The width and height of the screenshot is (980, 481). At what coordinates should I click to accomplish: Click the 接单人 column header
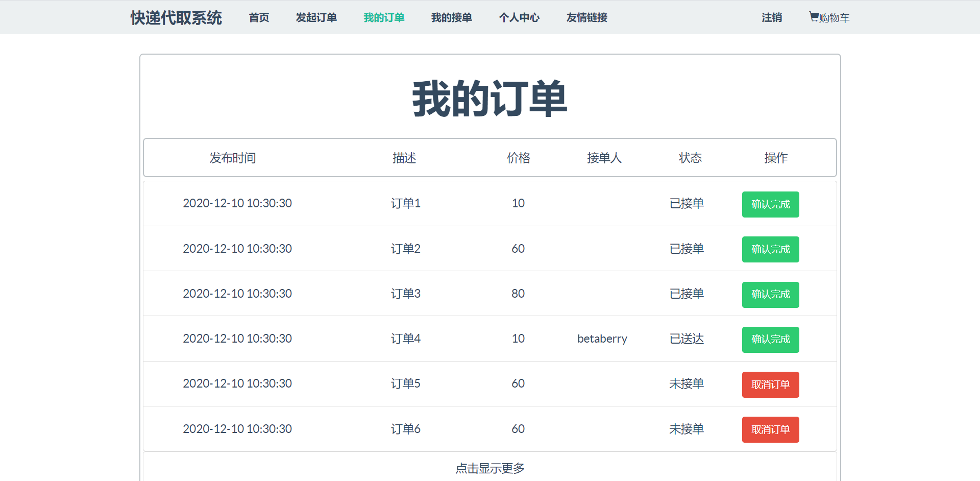point(604,158)
